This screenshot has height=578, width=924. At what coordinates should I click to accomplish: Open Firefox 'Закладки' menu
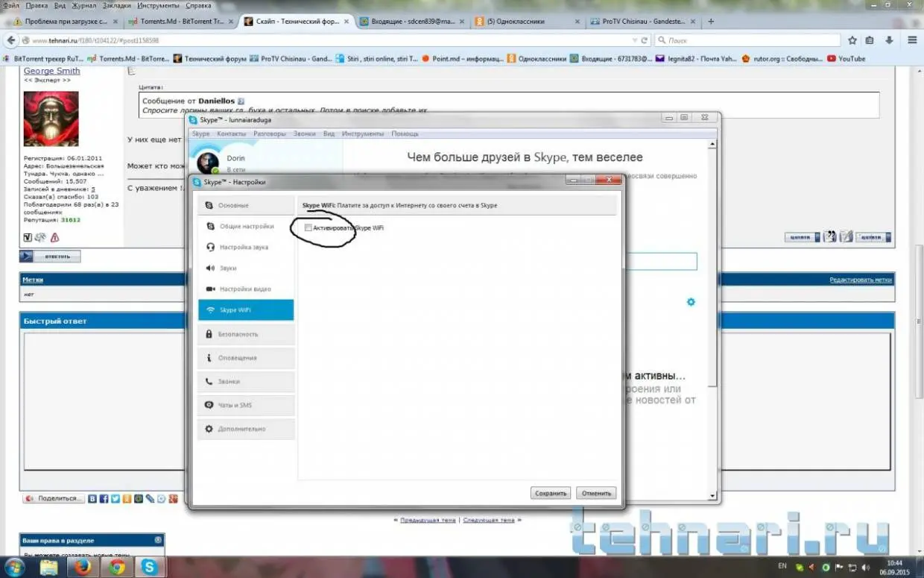pyautogui.click(x=117, y=5)
